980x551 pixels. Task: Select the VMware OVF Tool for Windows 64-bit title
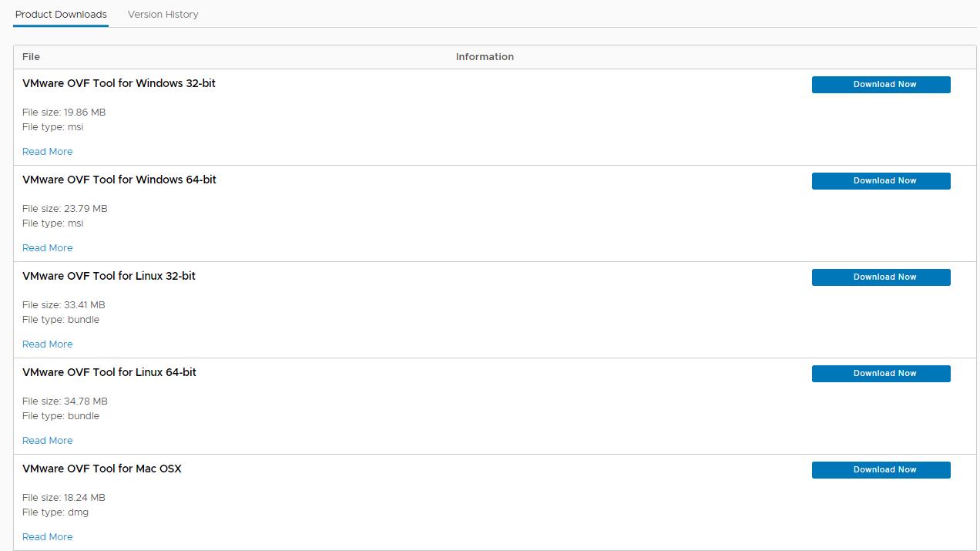(119, 180)
